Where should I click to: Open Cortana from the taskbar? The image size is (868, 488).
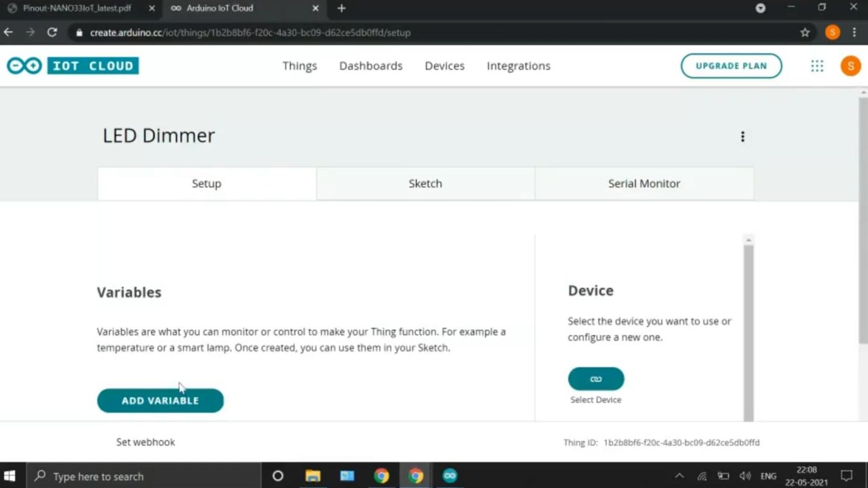coord(278,476)
